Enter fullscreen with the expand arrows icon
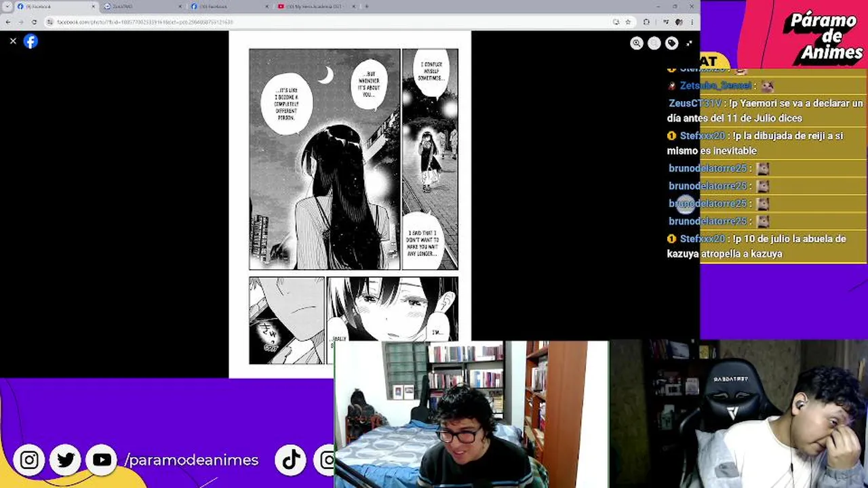Viewport: 868px width, 488px height. click(x=689, y=43)
